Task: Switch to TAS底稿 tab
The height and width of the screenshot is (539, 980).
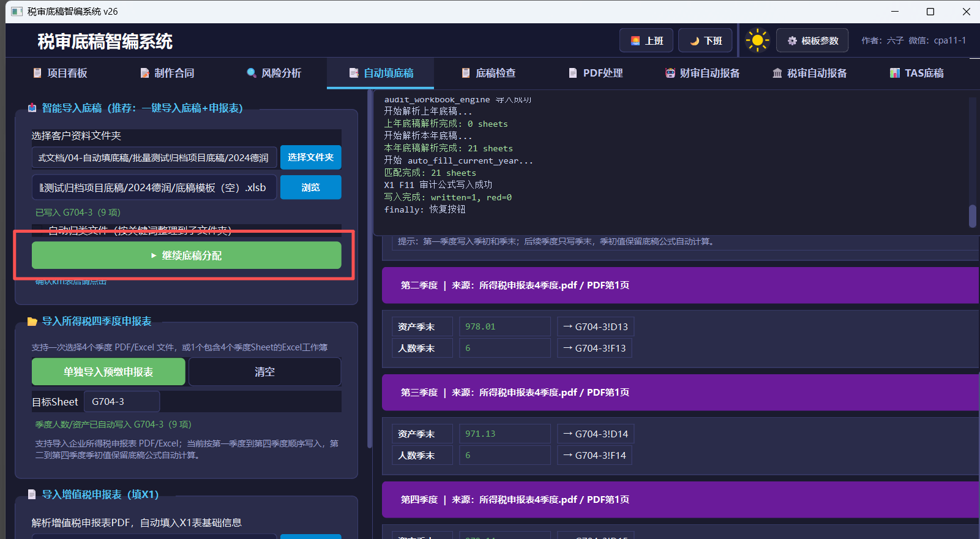Action: (x=916, y=73)
